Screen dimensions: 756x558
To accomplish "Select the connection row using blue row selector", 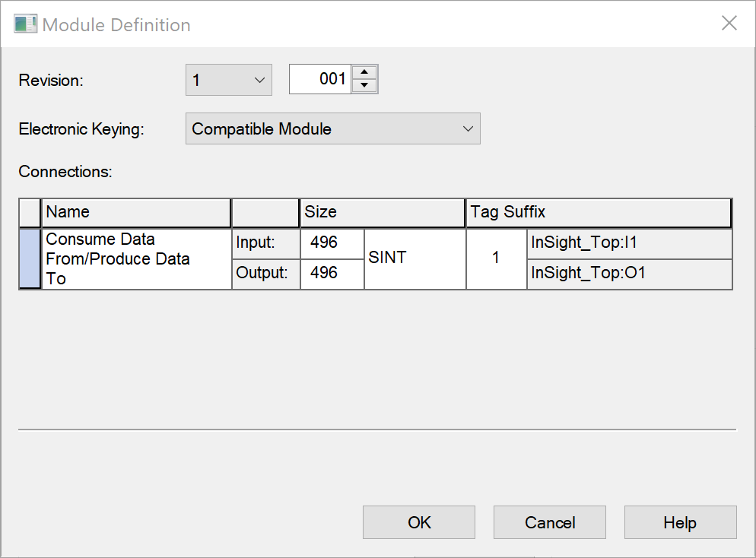I will click(30, 259).
